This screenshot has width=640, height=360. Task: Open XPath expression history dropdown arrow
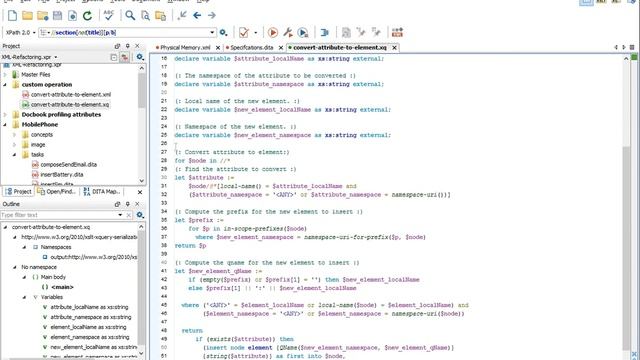(212, 32)
